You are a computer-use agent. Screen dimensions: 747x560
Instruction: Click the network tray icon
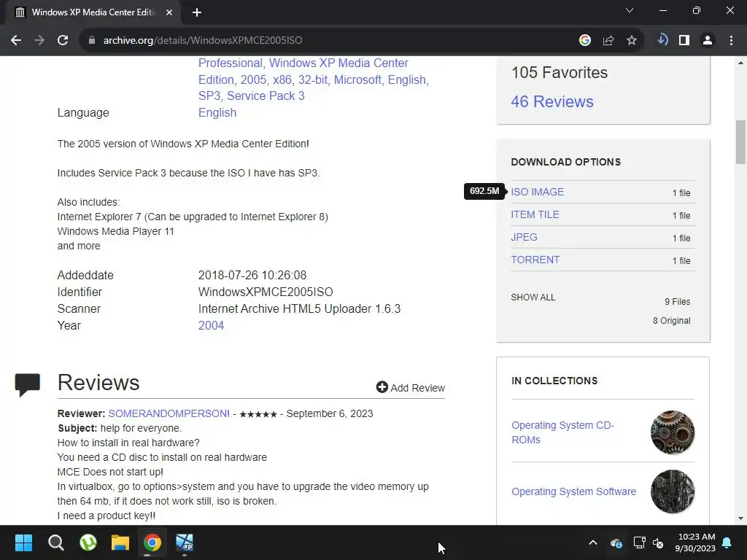pyautogui.click(x=639, y=542)
